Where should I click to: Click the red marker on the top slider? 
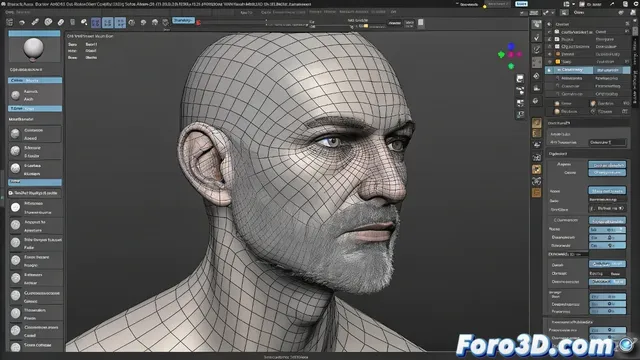198,22
